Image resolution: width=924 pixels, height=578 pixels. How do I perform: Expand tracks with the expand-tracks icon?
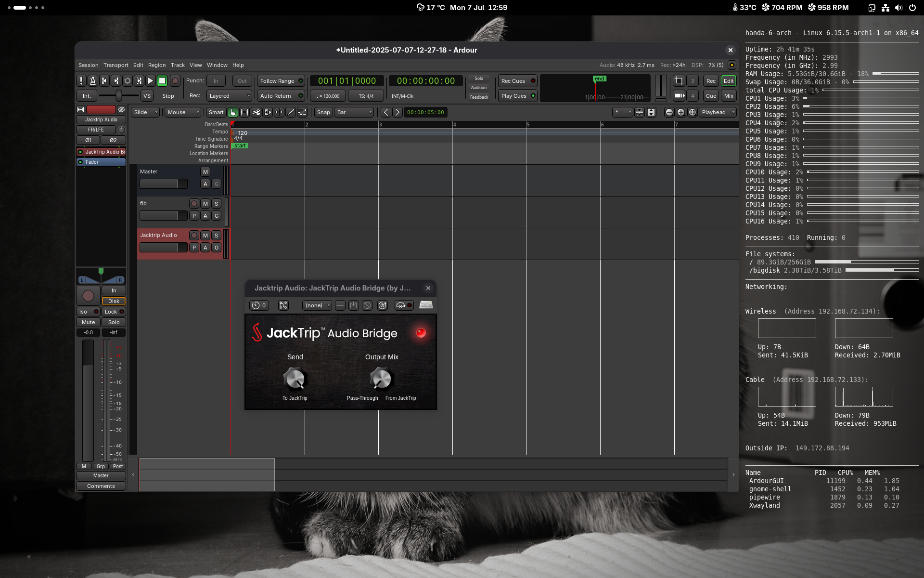pyautogui.click(x=651, y=112)
